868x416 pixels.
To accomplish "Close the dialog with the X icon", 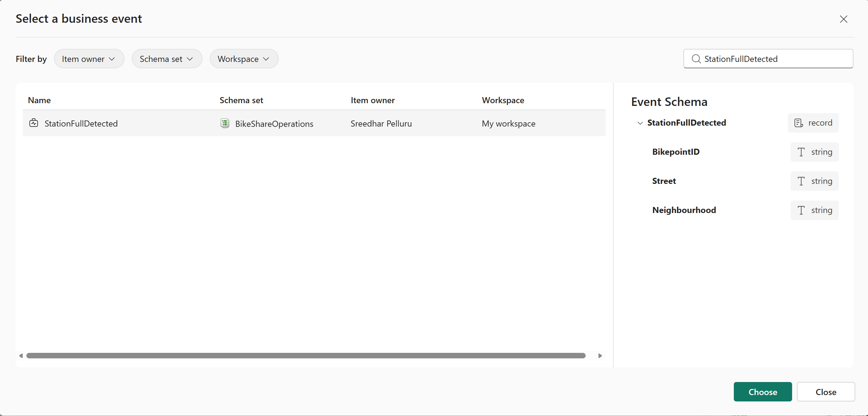I will [843, 19].
